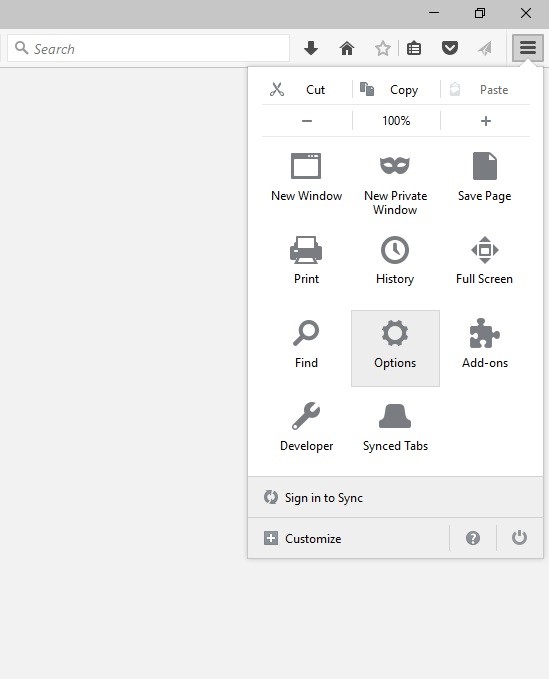The width and height of the screenshot is (549, 679).
Task: Click inside the Search field
Action: click(149, 48)
